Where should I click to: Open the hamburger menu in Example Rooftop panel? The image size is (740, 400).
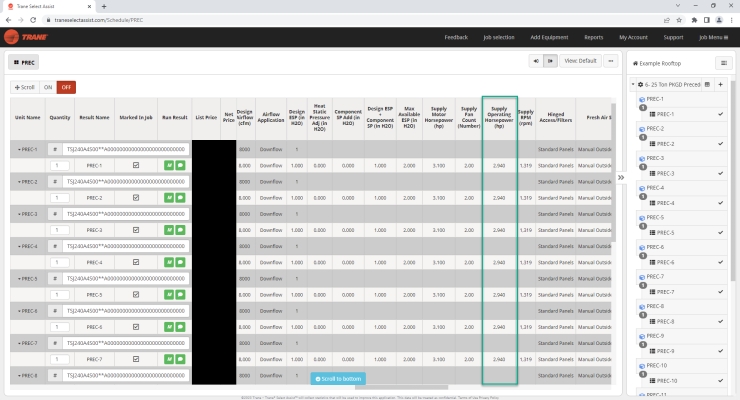[x=723, y=63]
